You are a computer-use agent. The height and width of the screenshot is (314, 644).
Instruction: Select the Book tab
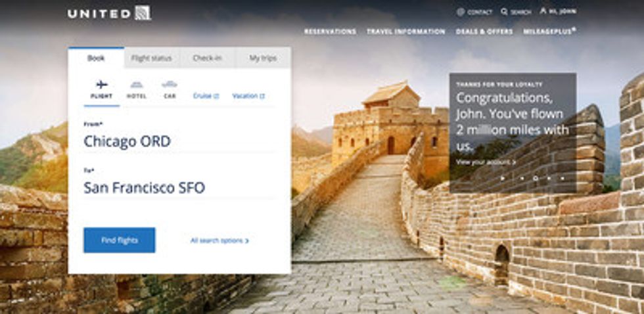coord(96,58)
